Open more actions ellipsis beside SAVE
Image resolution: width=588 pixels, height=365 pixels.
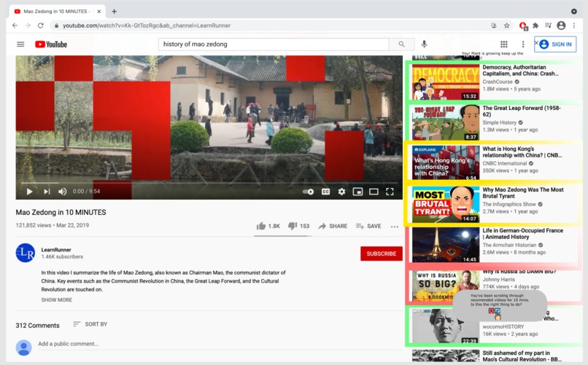pyautogui.click(x=394, y=227)
